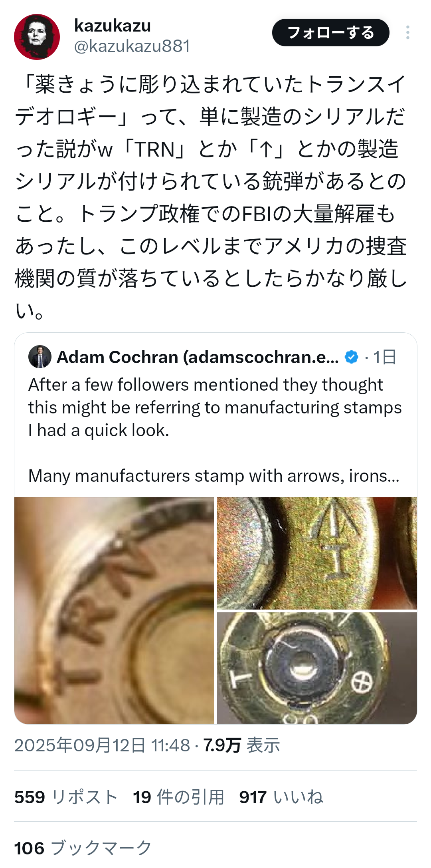Tap the フォローする follow button
The height and width of the screenshot is (868, 431).
coord(330,32)
